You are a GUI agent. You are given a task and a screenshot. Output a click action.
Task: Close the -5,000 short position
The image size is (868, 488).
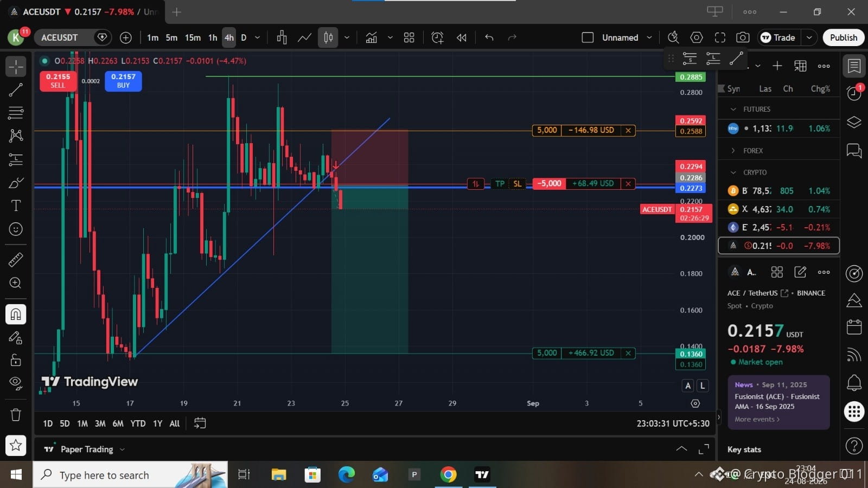[628, 184]
